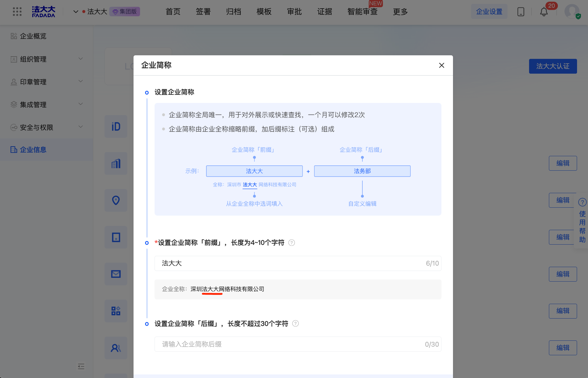
Task: Click the 集团版 badge
Action: [125, 12]
